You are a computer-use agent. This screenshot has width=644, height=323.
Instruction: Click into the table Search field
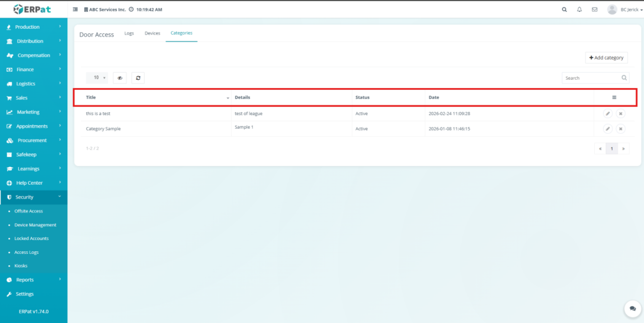pyautogui.click(x=590, y=78)
